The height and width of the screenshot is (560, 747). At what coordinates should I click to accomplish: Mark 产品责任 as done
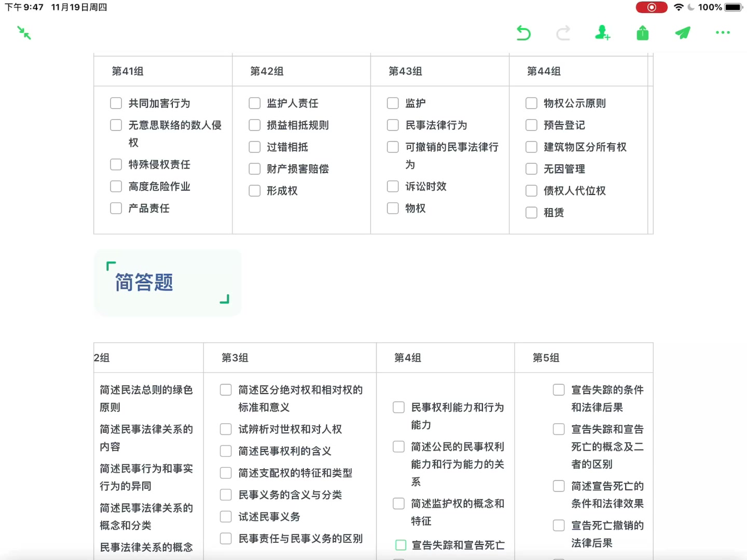pyautogui.click(x=116, y=208)
